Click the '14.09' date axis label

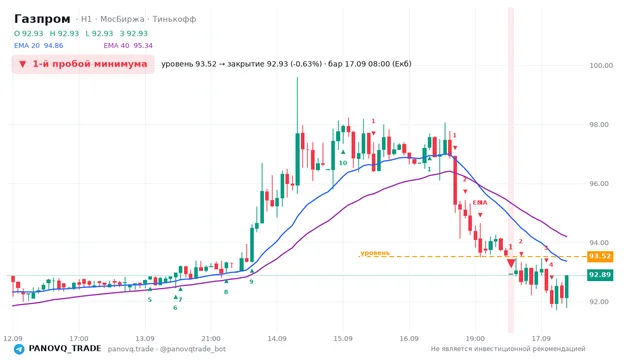click(x=277, y=338)
